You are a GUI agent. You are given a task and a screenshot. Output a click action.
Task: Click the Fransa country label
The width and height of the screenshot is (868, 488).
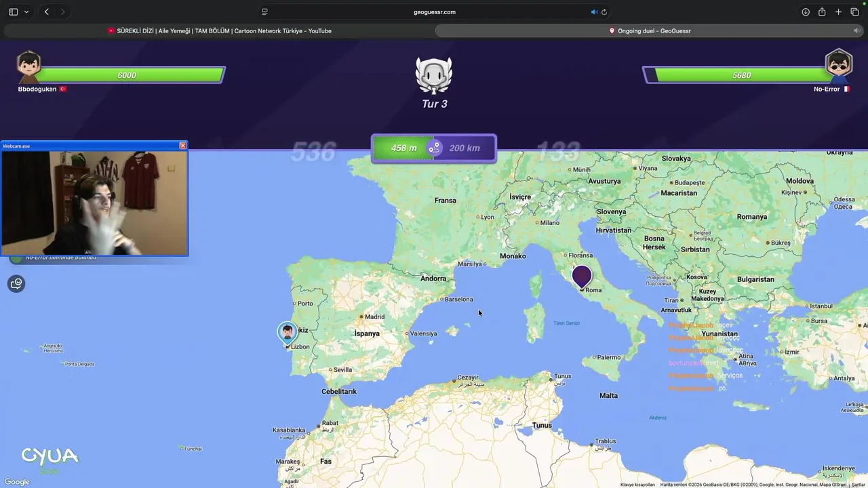[x=446, y=200]
